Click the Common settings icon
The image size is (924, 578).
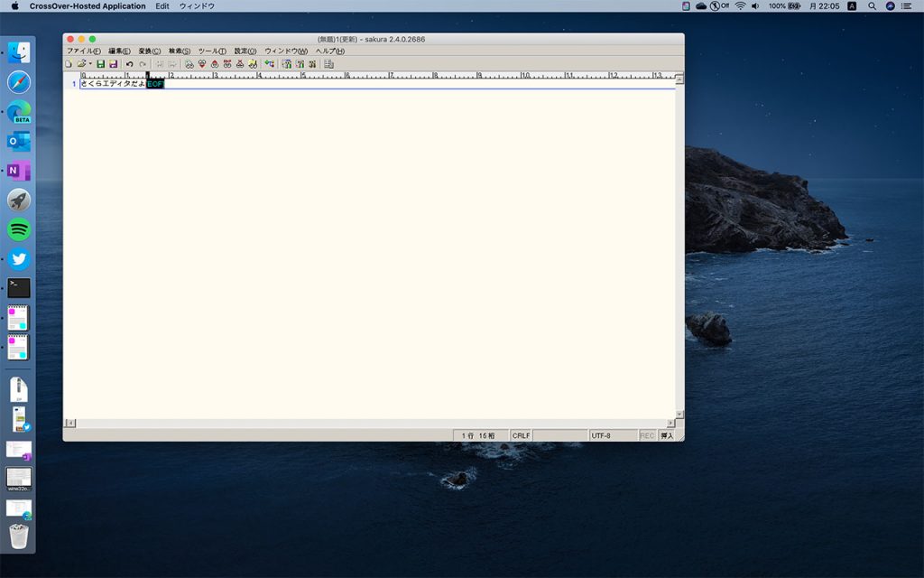pos(311,64)
